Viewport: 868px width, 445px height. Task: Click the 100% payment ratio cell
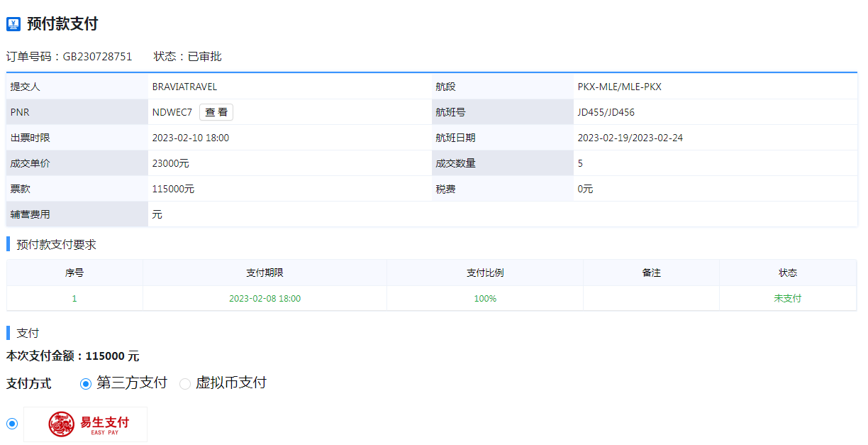coord(485,299)
